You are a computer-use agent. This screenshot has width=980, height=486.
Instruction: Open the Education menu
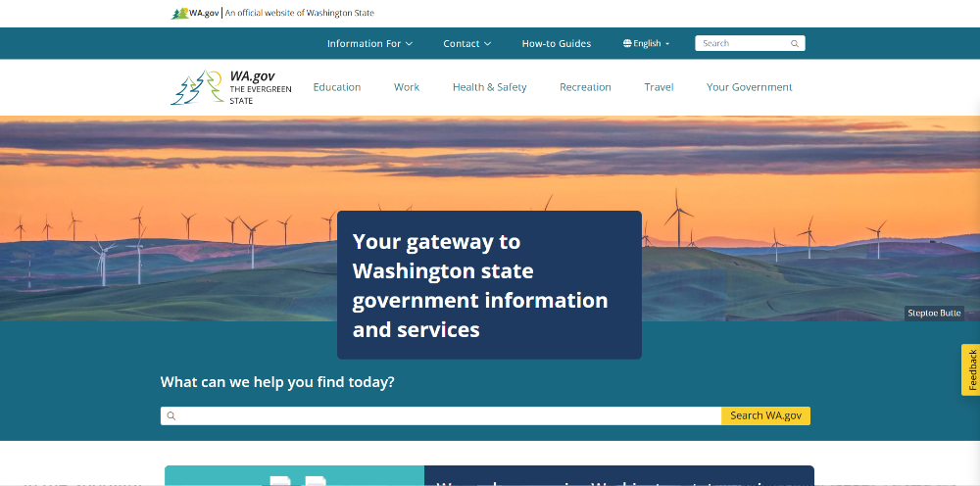(337, 87)
